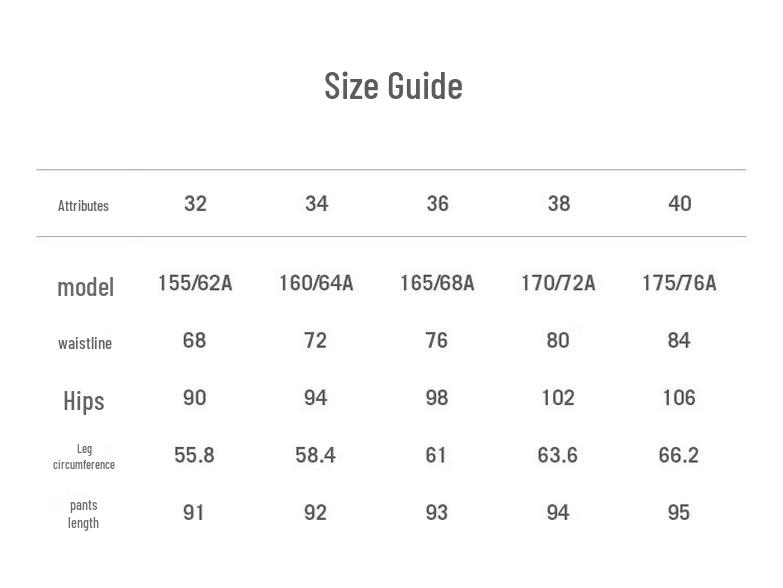Click the 155/62A model cell
This screenshot has width=783, height=588.
(195, 283)
